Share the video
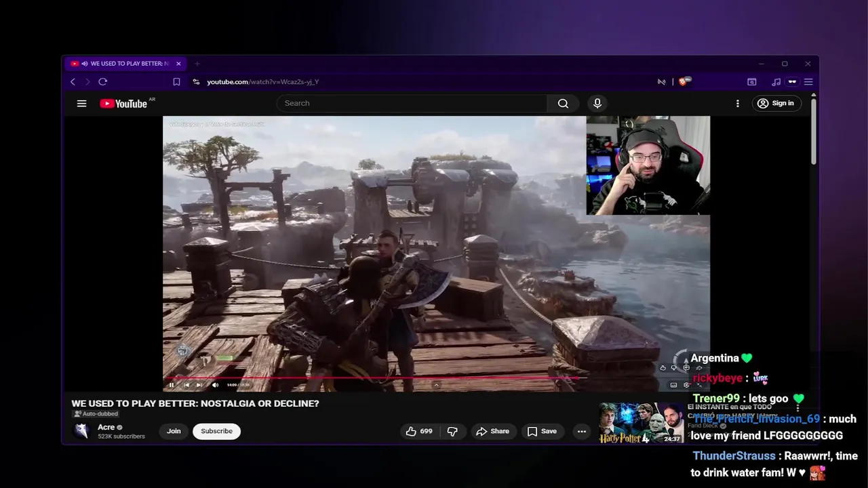 pos(492,431)
